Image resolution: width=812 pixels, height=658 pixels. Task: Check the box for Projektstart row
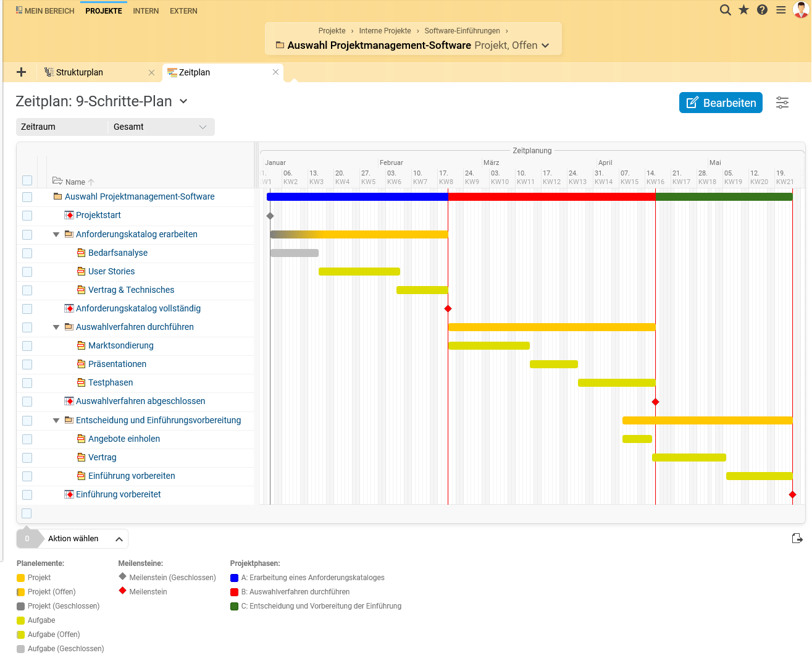point(27,216)
